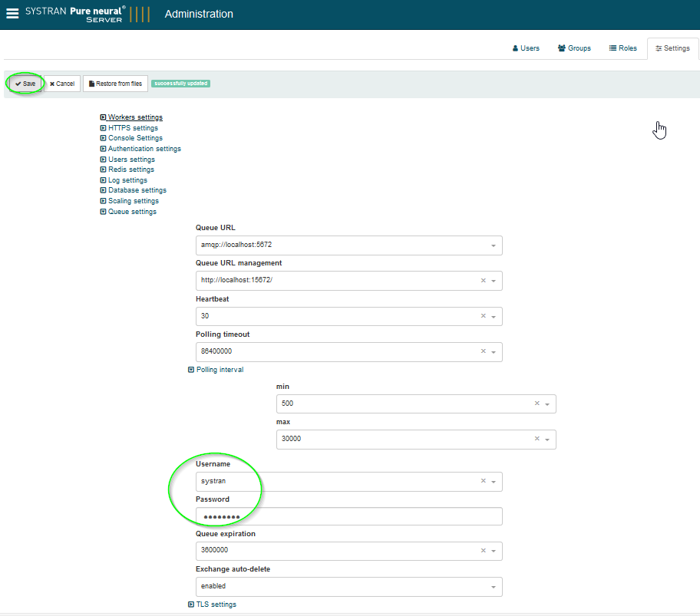
Task: Clear the Heartbeat field value
Action: (483, 316)
